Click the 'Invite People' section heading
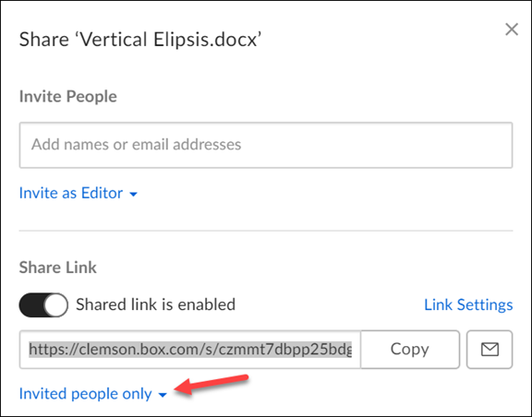 [x=67, y=96]
